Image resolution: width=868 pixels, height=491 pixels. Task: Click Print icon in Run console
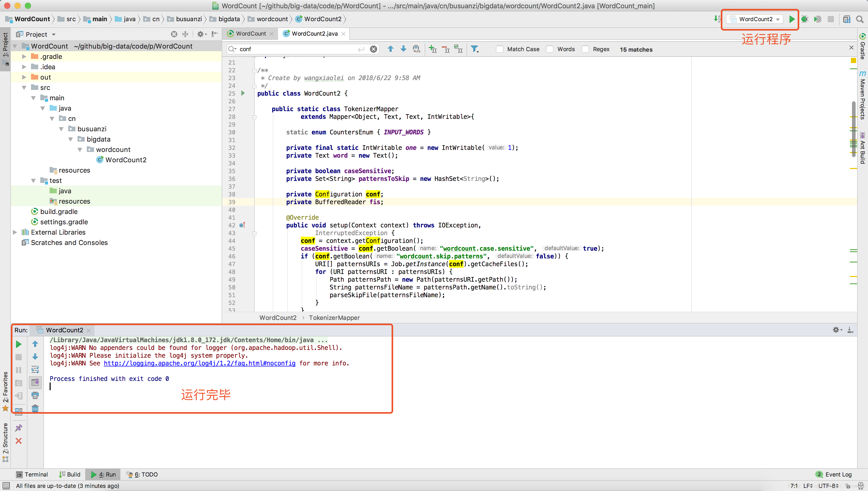[x=35, y=395]
